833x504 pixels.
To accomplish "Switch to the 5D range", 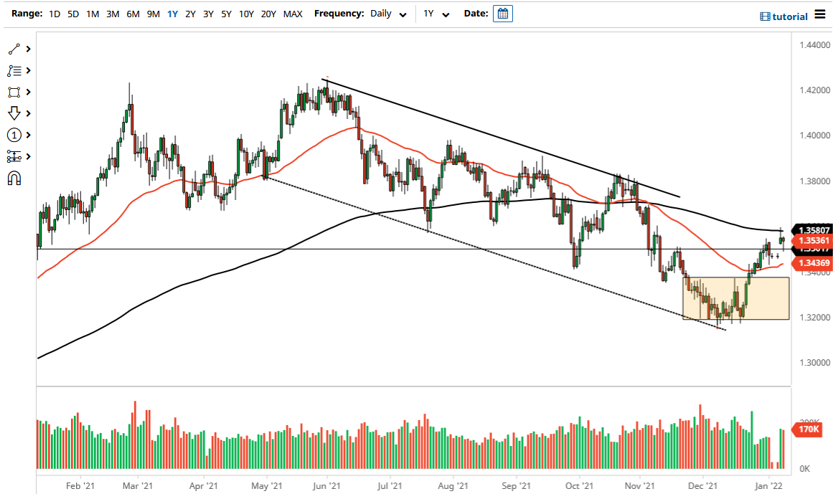I will [72, 13].
